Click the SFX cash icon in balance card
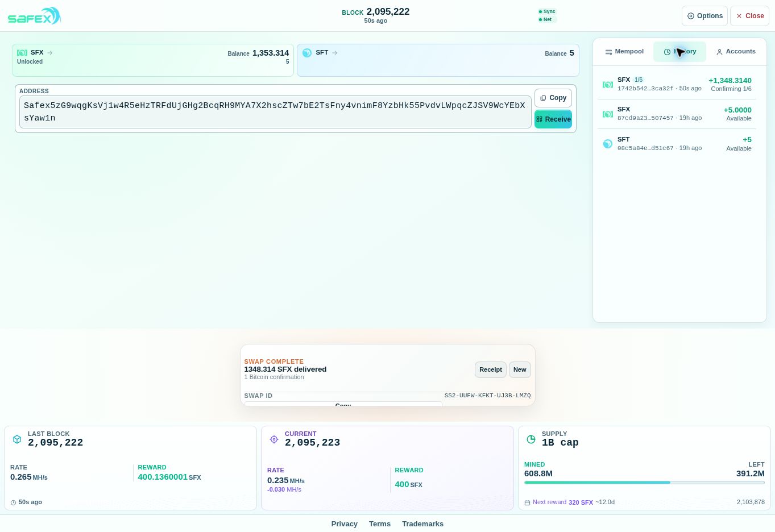This screenshot has width=775, height=532. pos(22,53)
